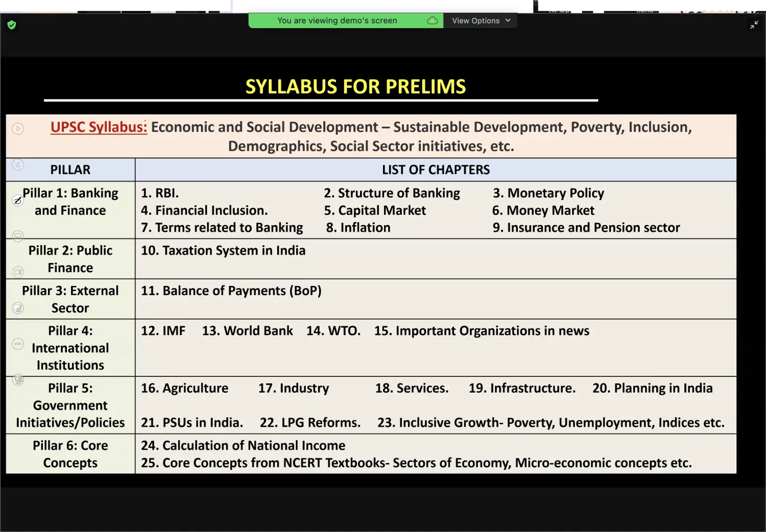Click the 'PILLAR' column header

point(70,170)
